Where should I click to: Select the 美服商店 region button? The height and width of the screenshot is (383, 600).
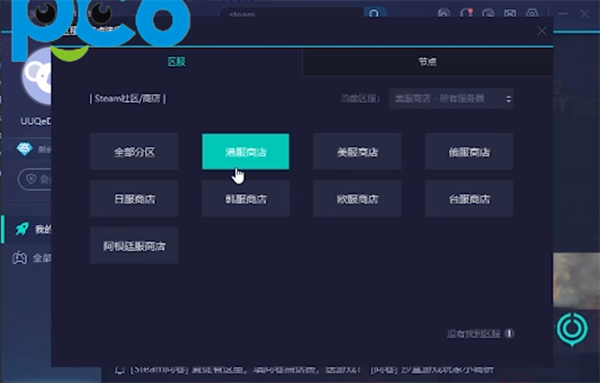pyautogui.click(x=357, y=152)
